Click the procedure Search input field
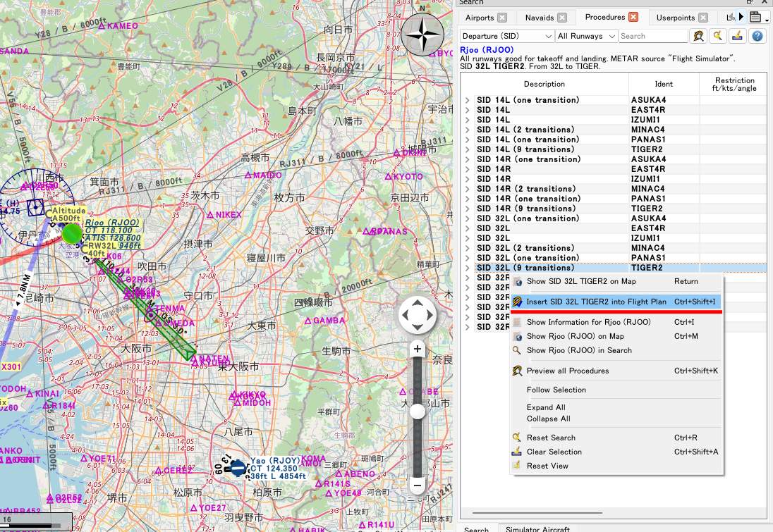Screen dimensions: 773x532 click(652, 36)
